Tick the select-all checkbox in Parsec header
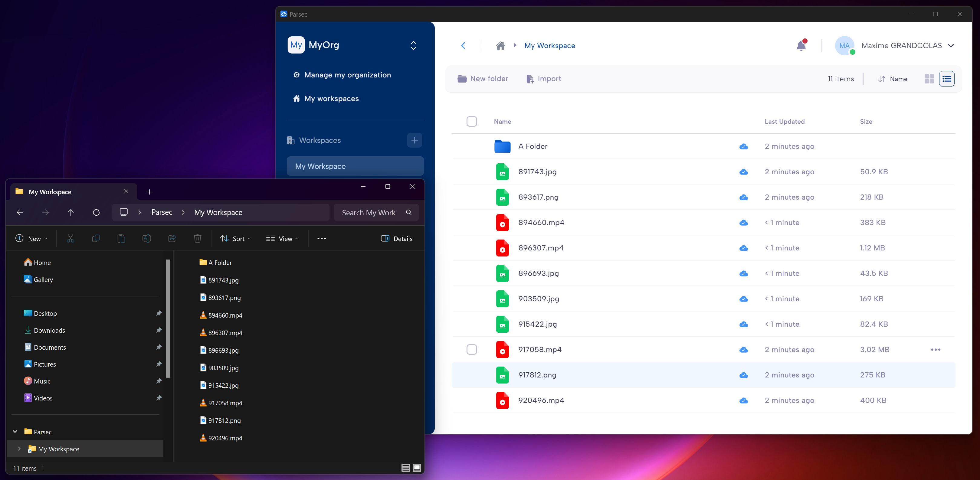 pos(472,121)
